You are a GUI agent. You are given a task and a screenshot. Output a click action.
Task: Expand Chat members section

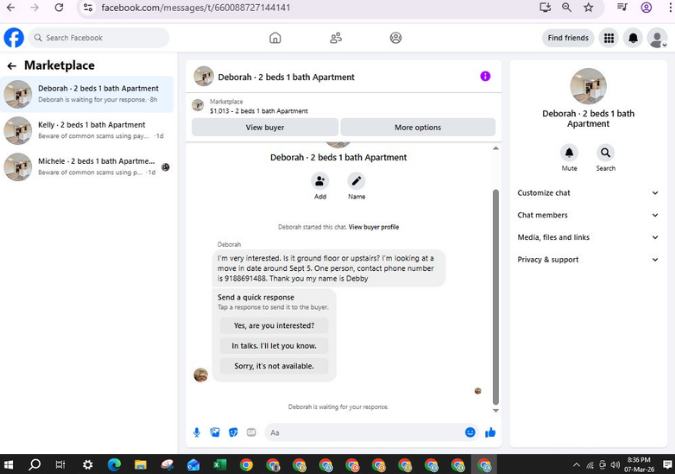[588, 215]
